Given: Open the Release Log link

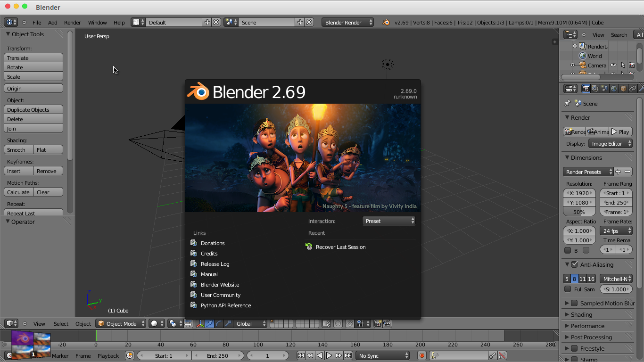Looking at the screenshot, I should click(214, 263).
